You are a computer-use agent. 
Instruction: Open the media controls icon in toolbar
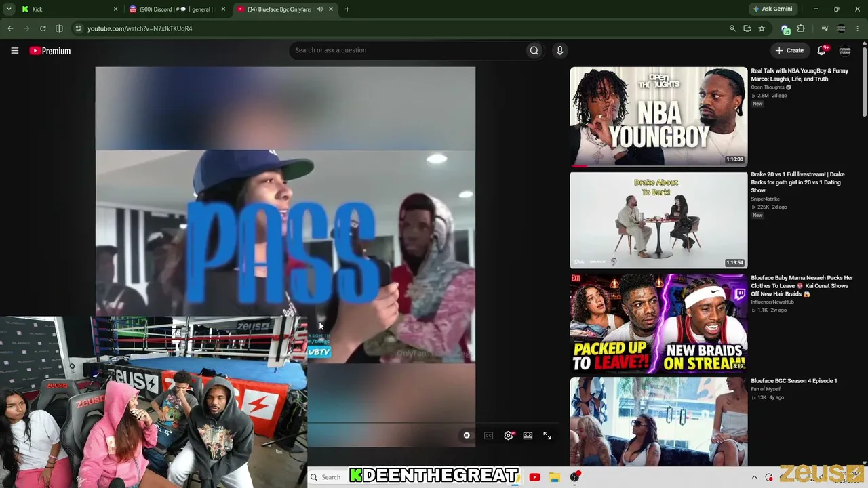pyautogui.click(x=825, y=28)
